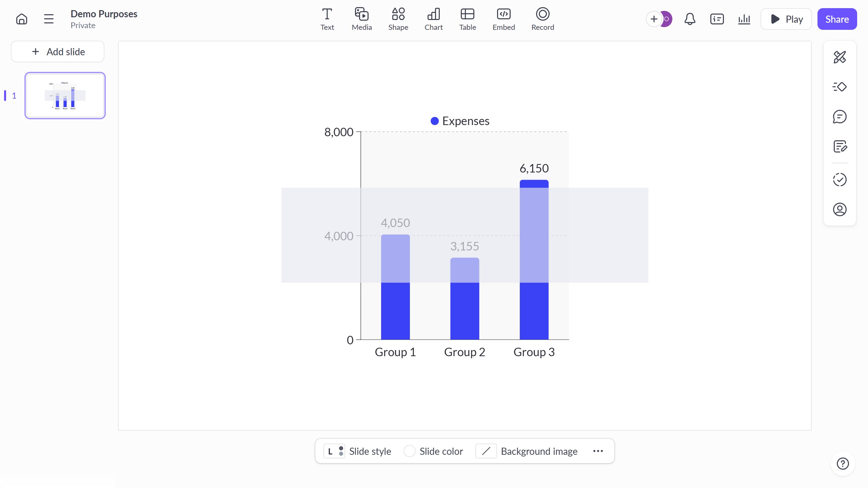Select the Shape tool

pos(398,19)
